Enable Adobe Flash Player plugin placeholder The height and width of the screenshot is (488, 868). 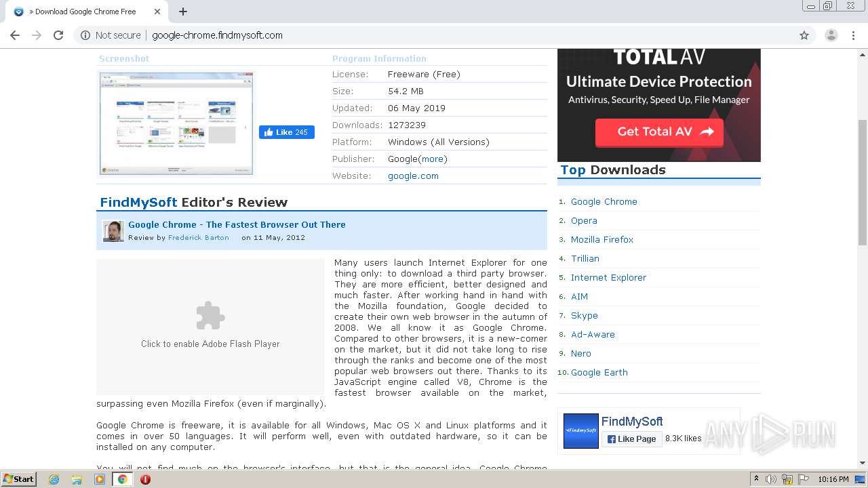(x=210, y=327)
